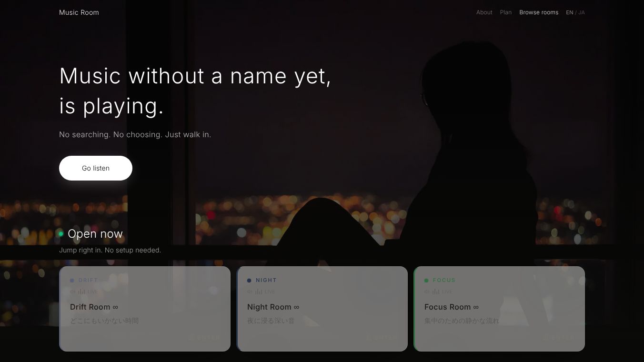This screenshot has width=644, height=362.
Task: Open the Plan page
Action: tap(506, 12)
